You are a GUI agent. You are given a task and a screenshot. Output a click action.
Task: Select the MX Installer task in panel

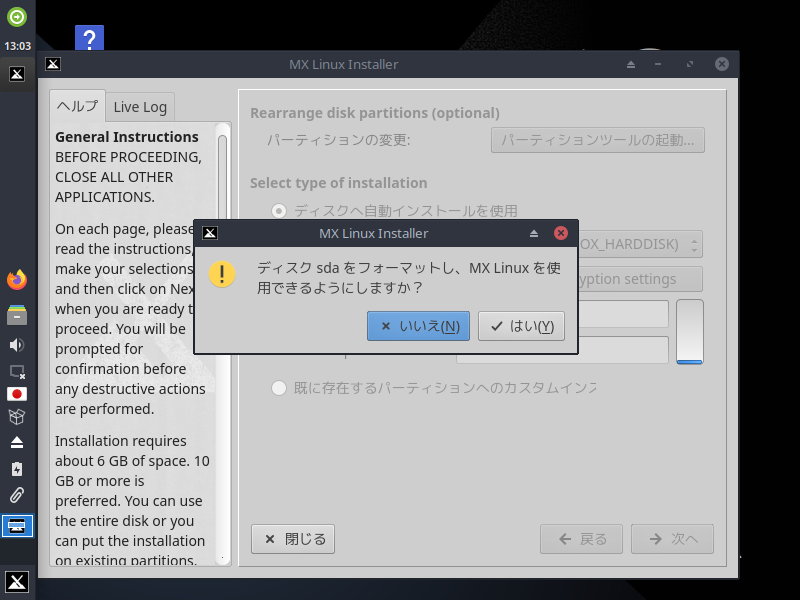click(17, 74)
